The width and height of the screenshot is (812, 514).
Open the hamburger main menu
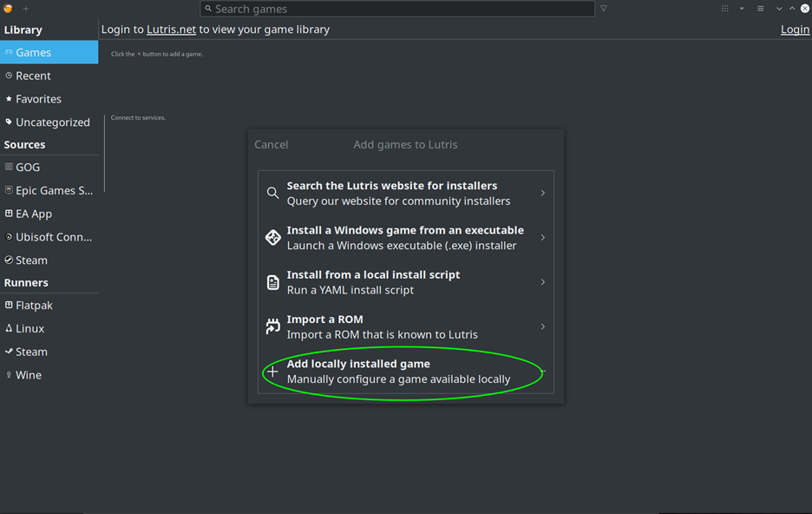click(760, 9)
